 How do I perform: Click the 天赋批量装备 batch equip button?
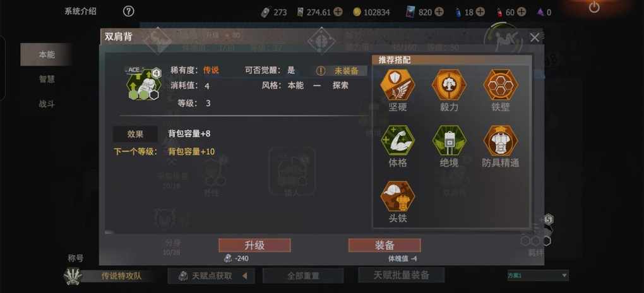coord(402,275)
